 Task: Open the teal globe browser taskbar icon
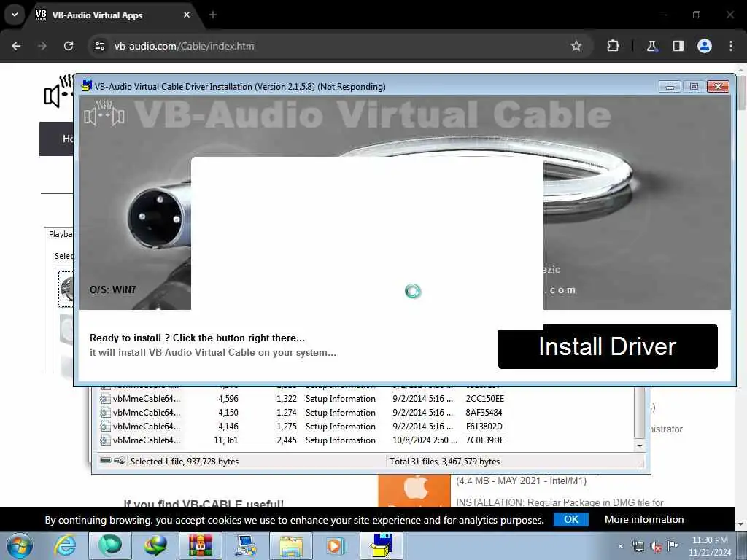tap(110, 545)
